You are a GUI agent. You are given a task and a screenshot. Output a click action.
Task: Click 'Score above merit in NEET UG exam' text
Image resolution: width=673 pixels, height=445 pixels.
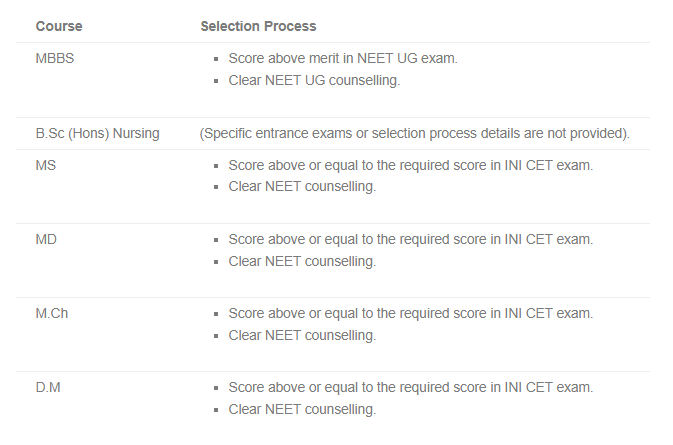point(343,58)
